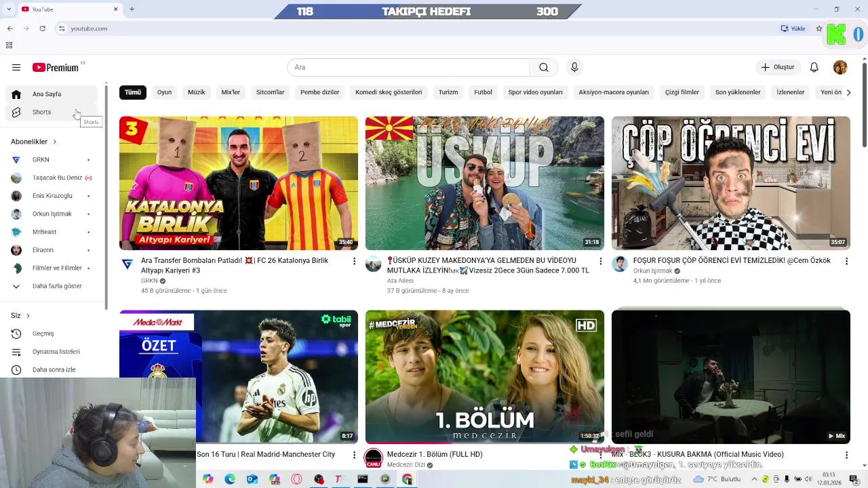Select the Mix'ler filter chip

[x=231, y=92]
